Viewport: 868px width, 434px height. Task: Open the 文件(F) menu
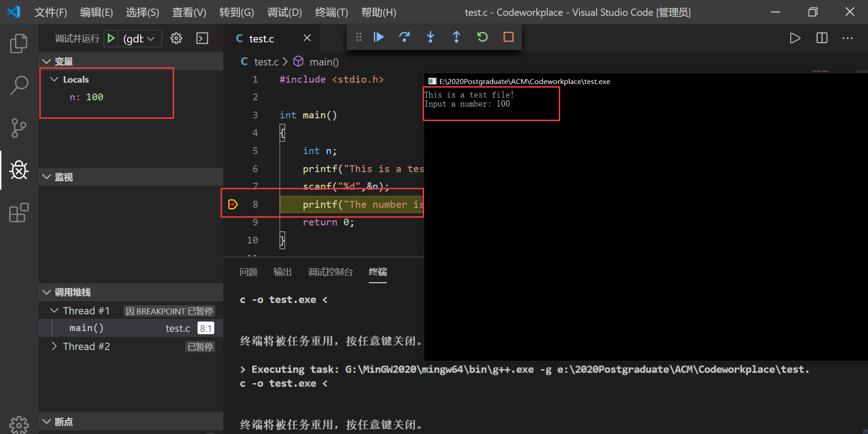click(51, 12)
